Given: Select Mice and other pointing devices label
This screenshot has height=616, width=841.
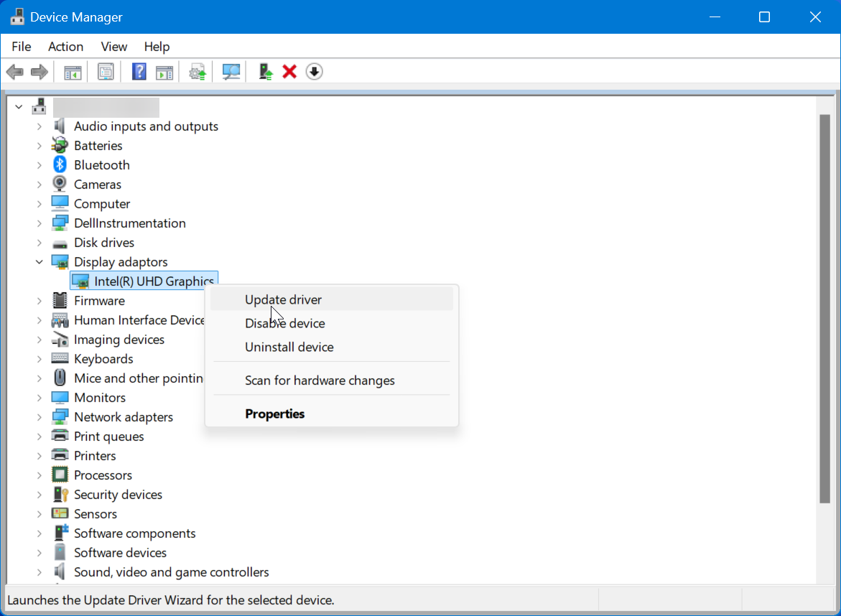Looking at the screenshot, I should click(x=139, y=378).
